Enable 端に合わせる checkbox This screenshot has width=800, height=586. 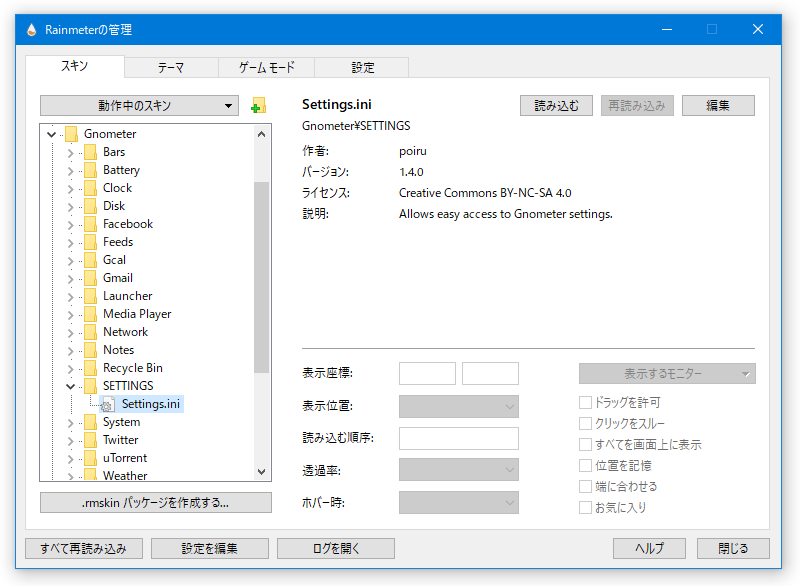tap(585, 487)
